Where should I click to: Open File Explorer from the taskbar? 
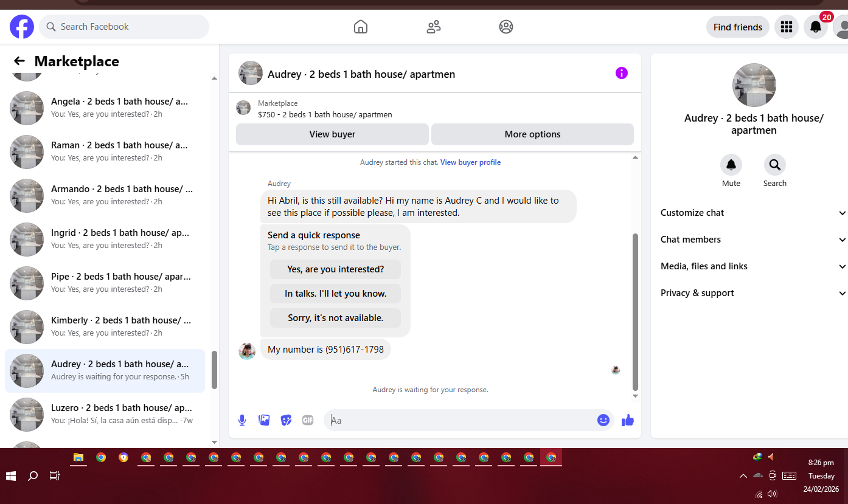tap(78, 458)
